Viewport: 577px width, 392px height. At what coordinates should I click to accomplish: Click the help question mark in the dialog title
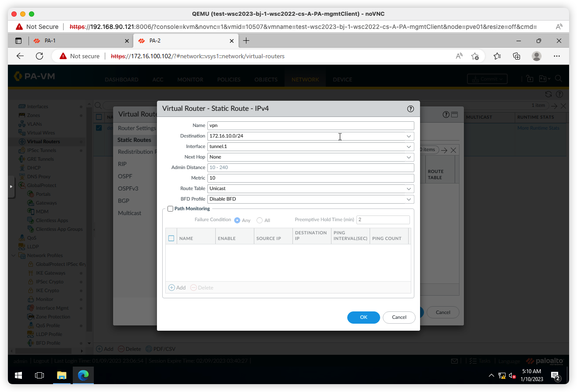(410, 108)
